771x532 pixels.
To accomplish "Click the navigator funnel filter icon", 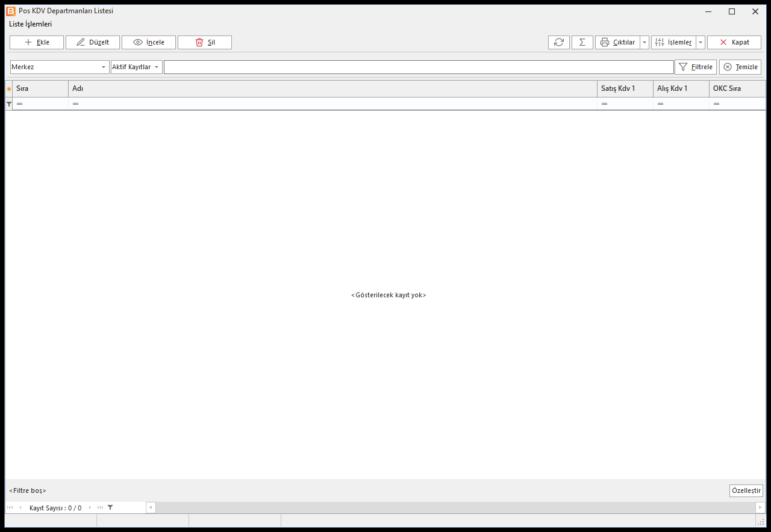I will coord(110,507).
